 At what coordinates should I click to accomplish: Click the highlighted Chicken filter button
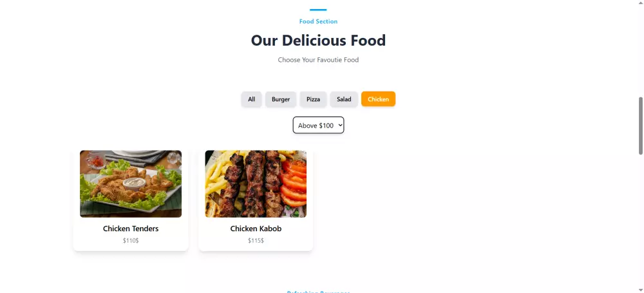tap(378, 99)
